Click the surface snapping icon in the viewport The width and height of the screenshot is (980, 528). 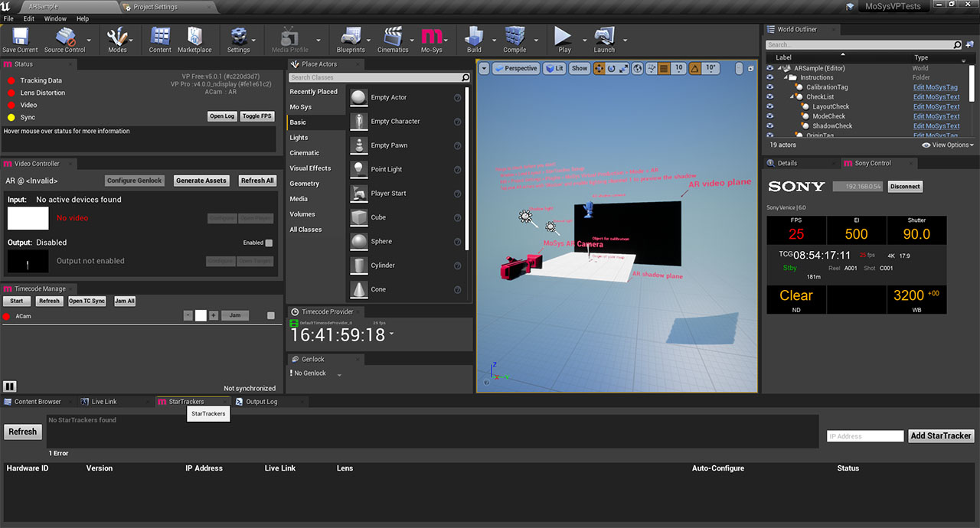click(651, 68)
